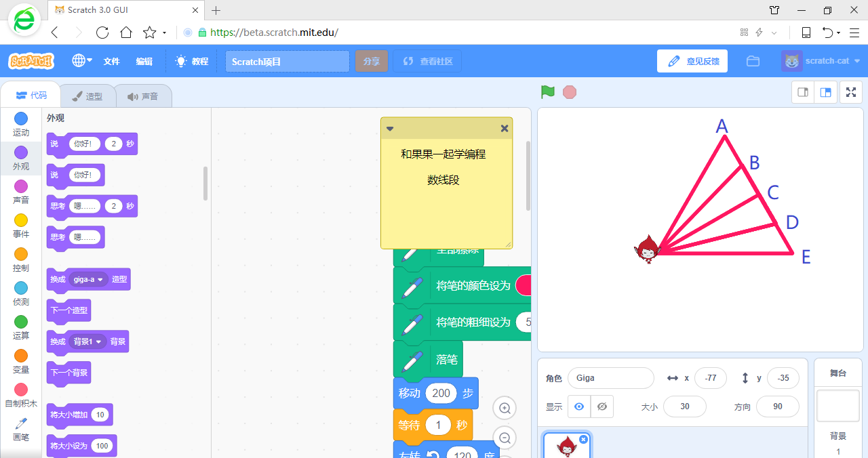Click the pink pen color swatch
Image resolution: width=868 pixels, height=458 pixels.
523,285
